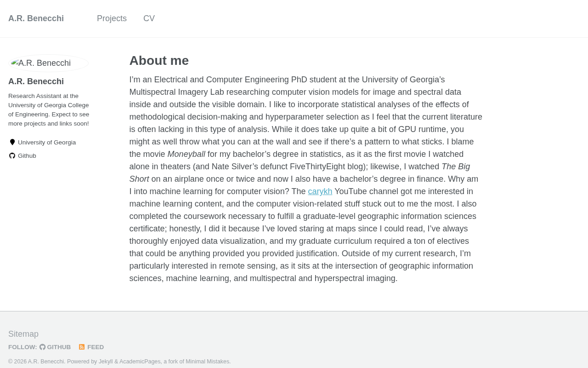Open the Github profile link in sidebar
The height and width of the screenshot is (368, 588).
point(27,156)
